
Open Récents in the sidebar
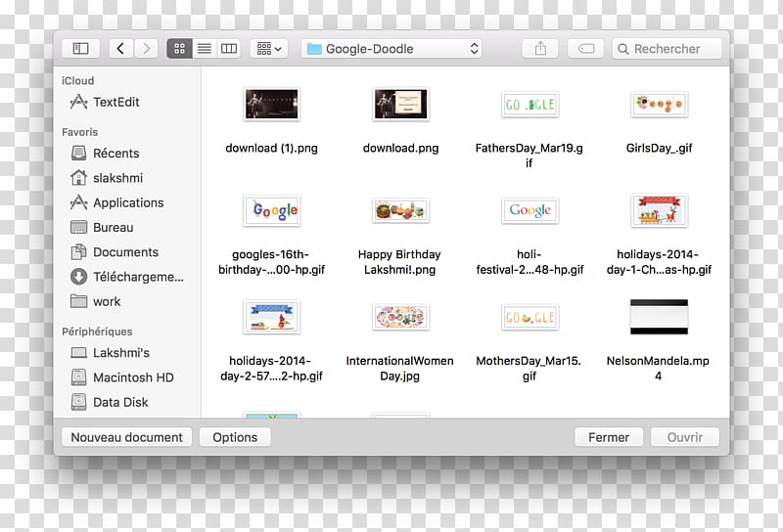point(115,153)
